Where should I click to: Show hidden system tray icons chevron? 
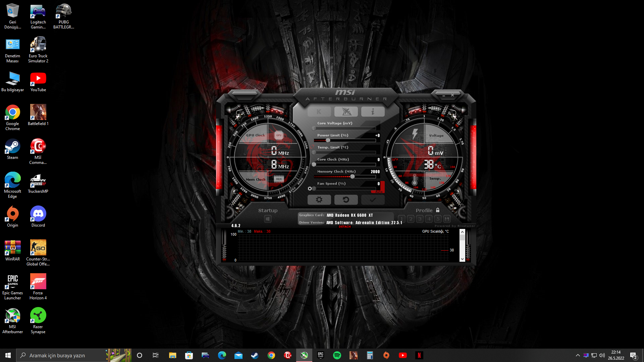pyautogui.click(x=578, y=355)
